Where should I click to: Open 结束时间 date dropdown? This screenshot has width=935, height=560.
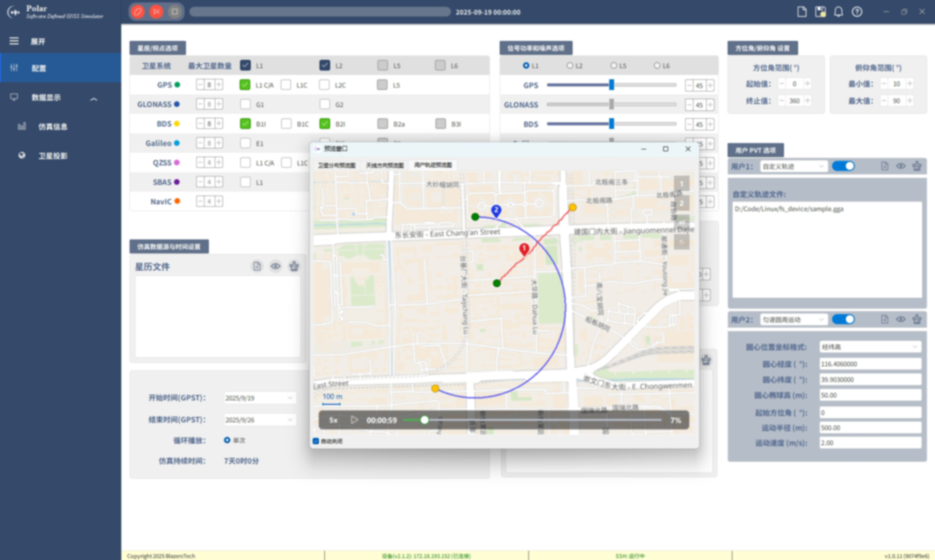[259, 420]
